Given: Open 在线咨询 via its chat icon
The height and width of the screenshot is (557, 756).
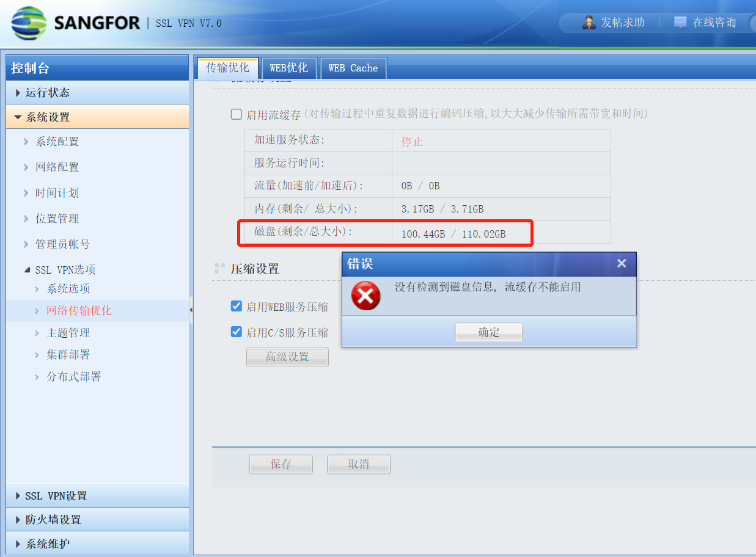Looking at the screenshot, I should (x=680, y=23).
